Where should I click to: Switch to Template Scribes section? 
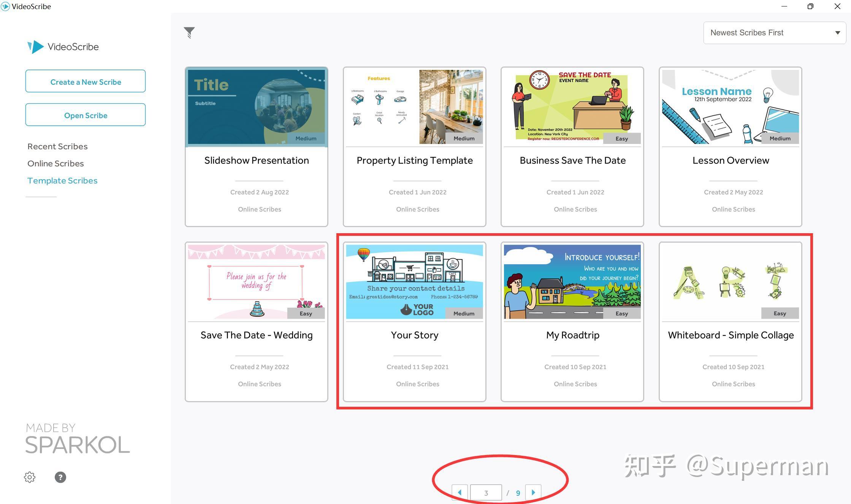point(62,180)
